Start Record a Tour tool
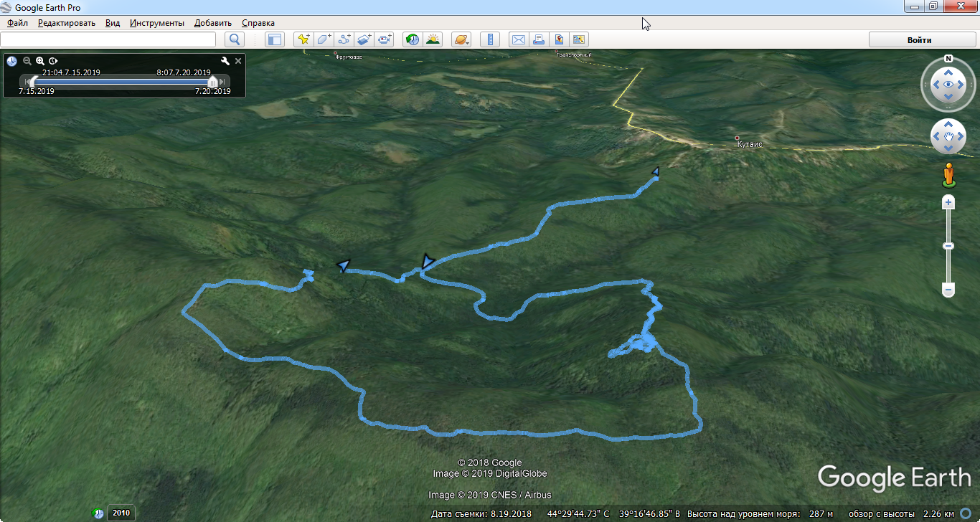Viewport: 980px width, 522px height. pyautogui.click(x=385, y=39)
